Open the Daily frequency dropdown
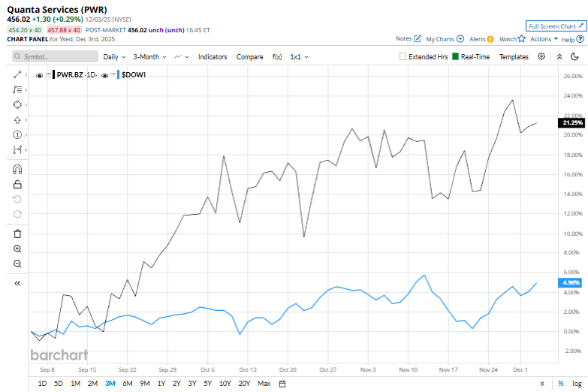The height and width of the screenshot is (392, 588). 114,56
